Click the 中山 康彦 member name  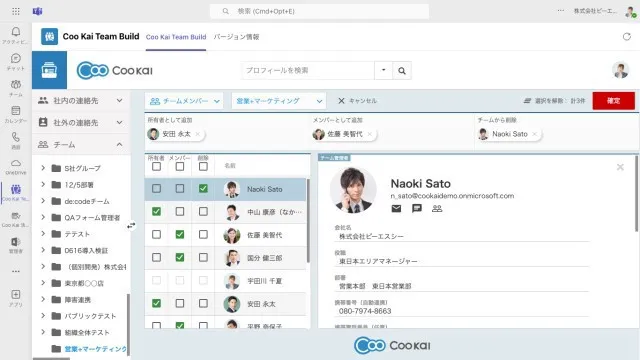pyautogui.click(x=274, y=212)
